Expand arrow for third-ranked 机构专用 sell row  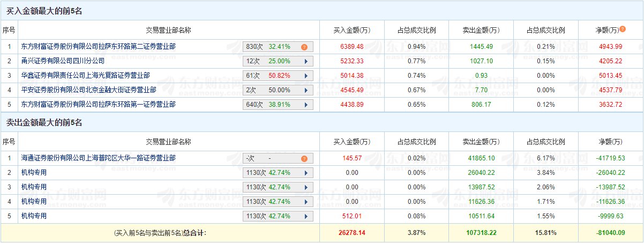pos(306,187)
